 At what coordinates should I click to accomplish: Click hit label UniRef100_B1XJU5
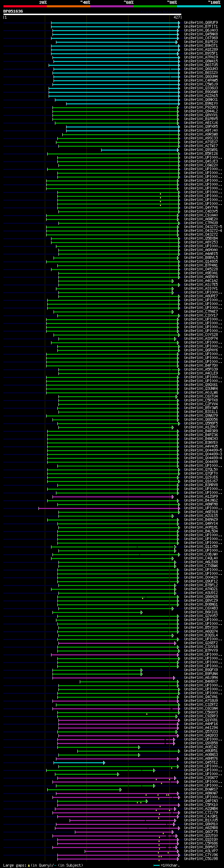point(201,820)
